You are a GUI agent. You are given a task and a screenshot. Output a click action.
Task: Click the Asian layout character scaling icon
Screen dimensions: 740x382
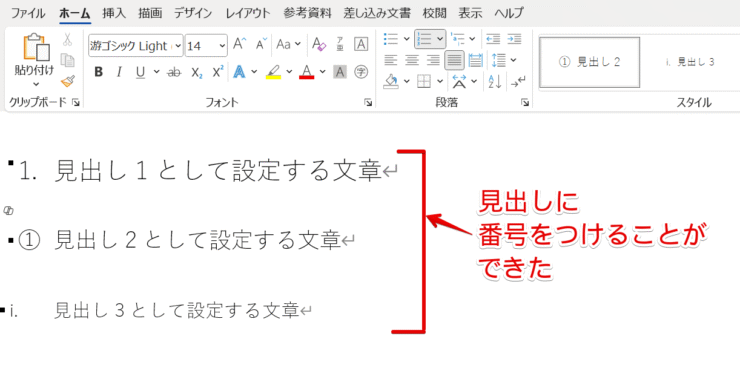click(459, 81)
